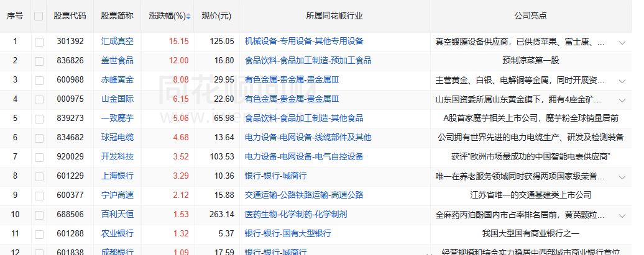Expand 山金国际 company highlights chevron
644x255 pixels.
(622, 100)
